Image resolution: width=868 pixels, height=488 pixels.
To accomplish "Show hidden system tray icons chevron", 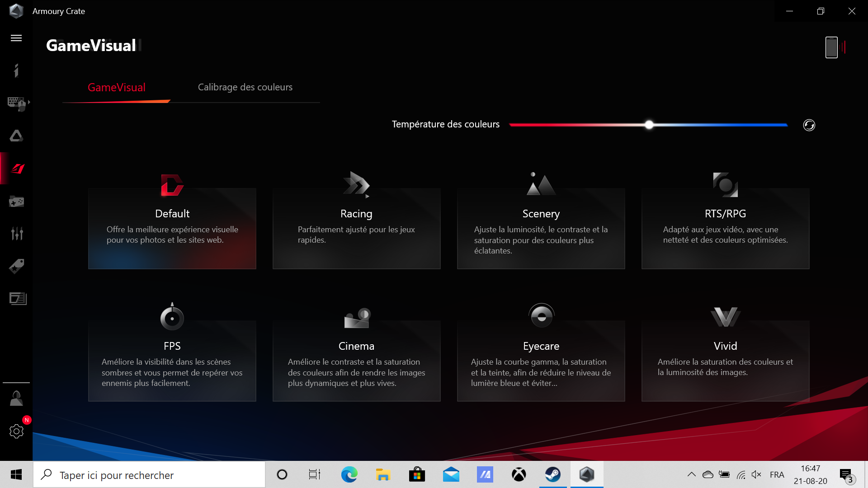I will click(x=691, y=474).
